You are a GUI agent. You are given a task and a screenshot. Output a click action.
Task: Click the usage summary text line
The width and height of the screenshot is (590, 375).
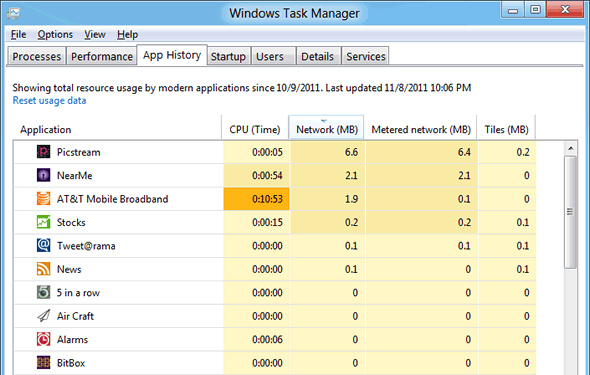pyautogui.click(x=242, y=88)
